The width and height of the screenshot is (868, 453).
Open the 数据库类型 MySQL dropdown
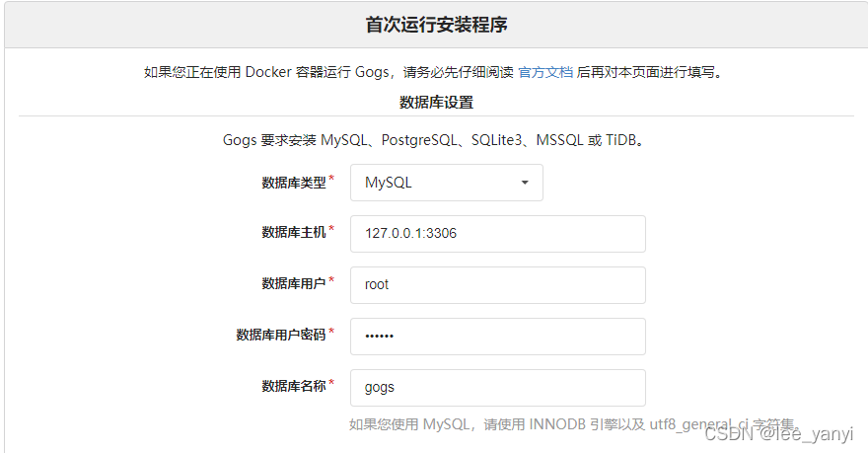(x=446, y=183)
